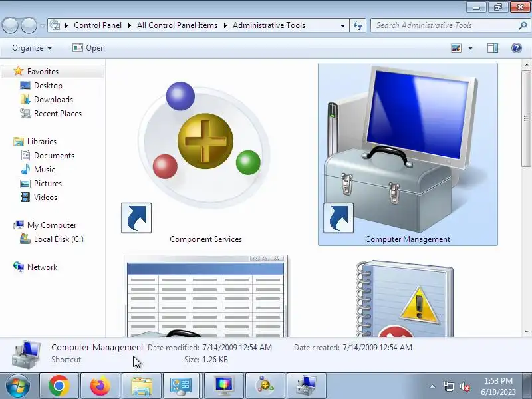Viewport: 532px width, 399px height.
Task: Click the vertical scrollbar thumb
Action: pos(526,118)
